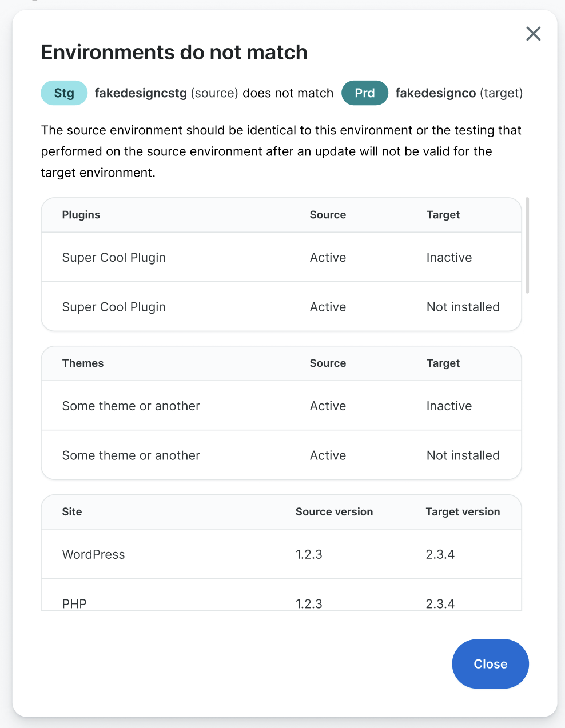This screenshot has width=565, height=728.
Task: Select the Super Cool Plugin marked Not installed
Action: pos(113,307)
